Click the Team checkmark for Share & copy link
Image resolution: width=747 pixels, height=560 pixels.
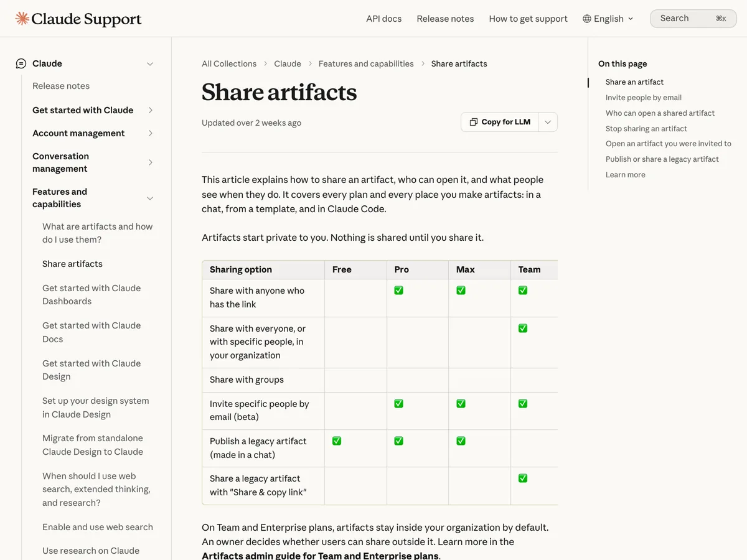(523, 478)
